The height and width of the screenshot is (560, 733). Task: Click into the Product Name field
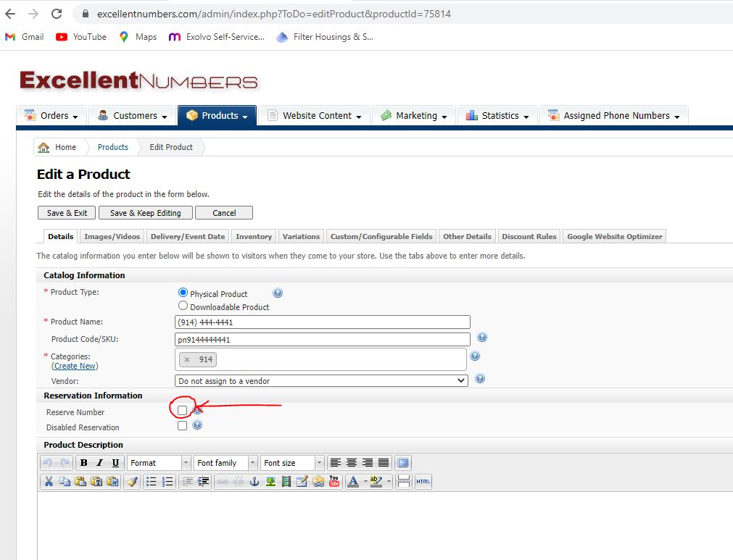click(x=323, y=322)
